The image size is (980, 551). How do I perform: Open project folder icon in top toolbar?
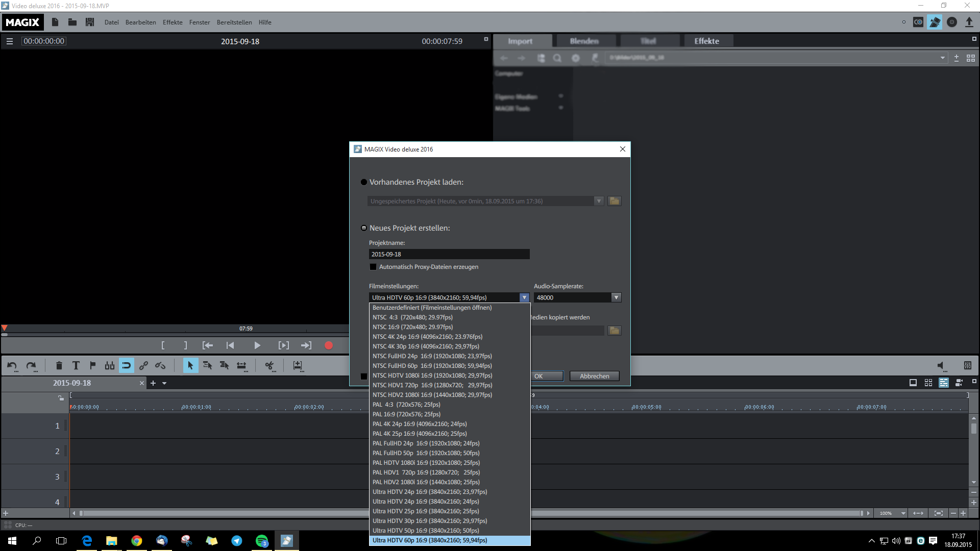point(72,22)
